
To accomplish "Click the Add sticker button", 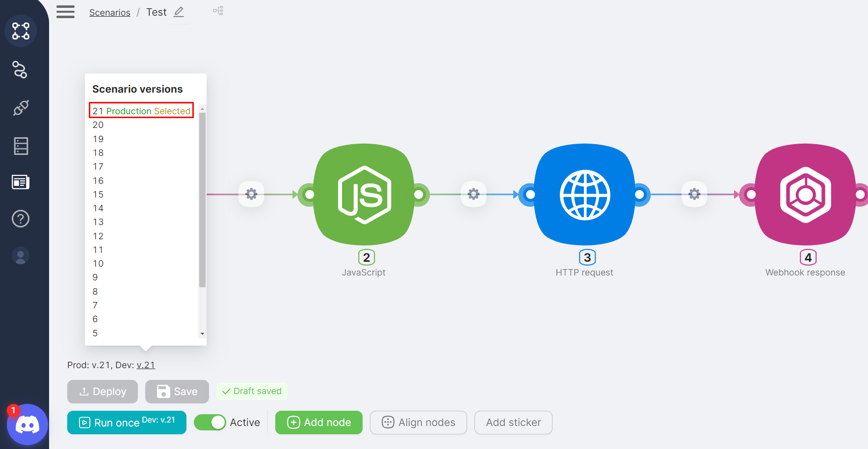I will coord(513,423).
